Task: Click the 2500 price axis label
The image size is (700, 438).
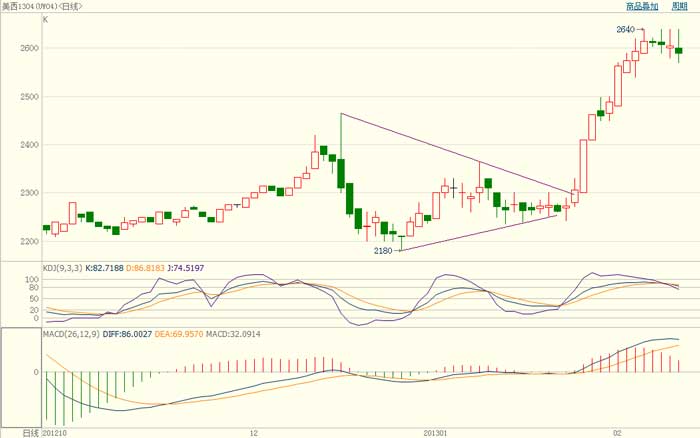Action: 29,97
